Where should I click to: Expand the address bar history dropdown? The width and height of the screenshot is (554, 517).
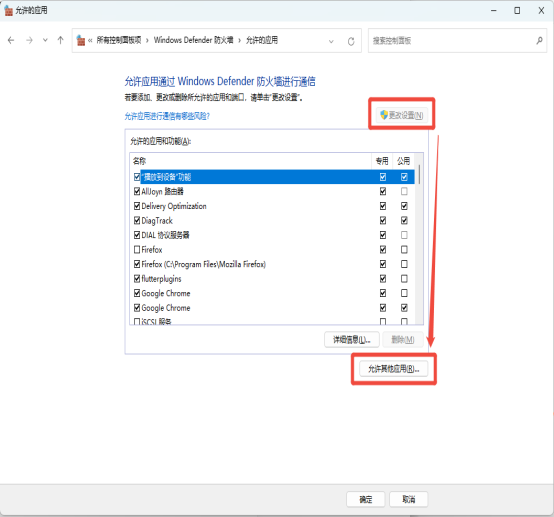pyautogui.click(x=331, y=41)
